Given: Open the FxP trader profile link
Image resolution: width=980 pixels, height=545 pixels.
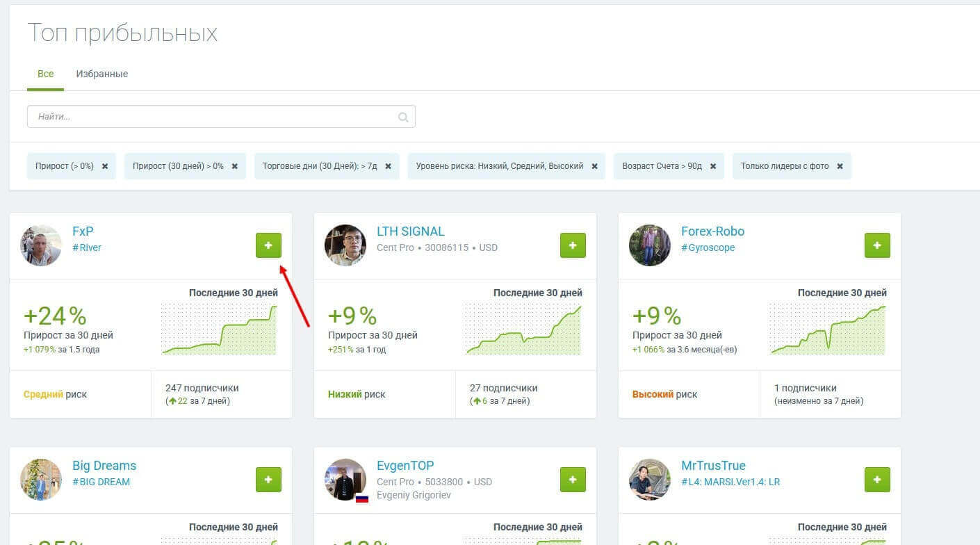Looking at the screenshot, I should pyautogui.click(x=83, y=231).
